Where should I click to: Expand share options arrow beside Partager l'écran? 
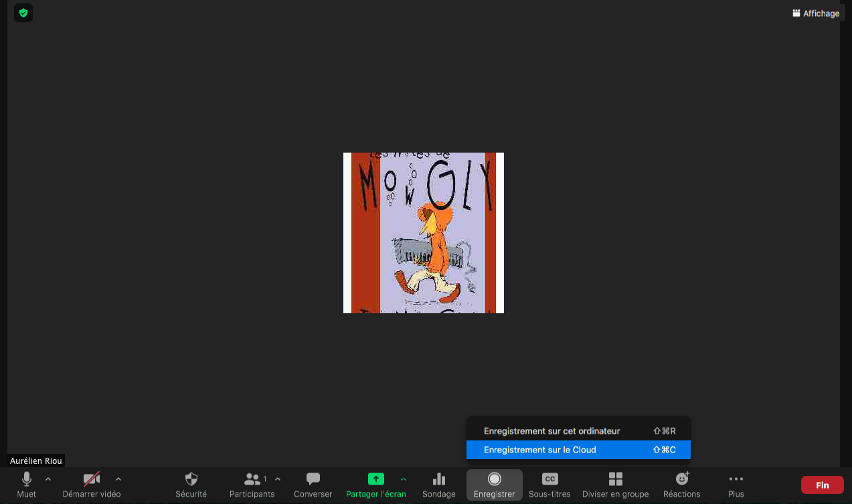click(x=404, y=479)
